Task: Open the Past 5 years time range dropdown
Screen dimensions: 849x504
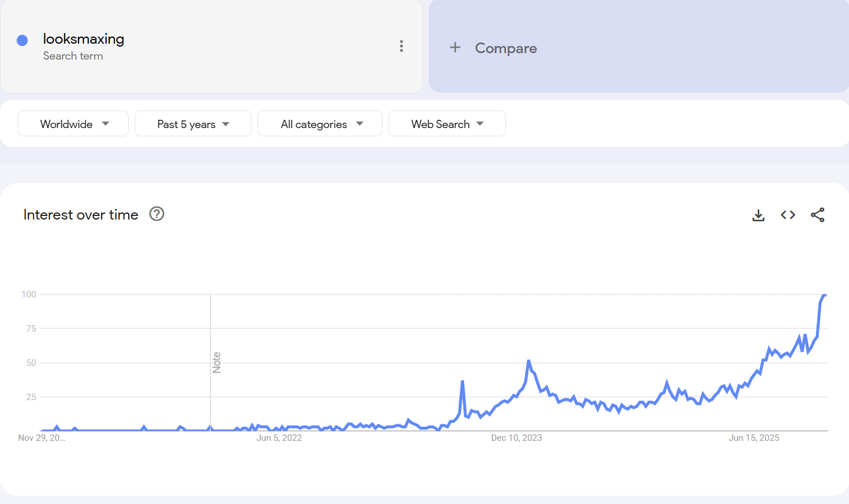Action: coord(193,124)
